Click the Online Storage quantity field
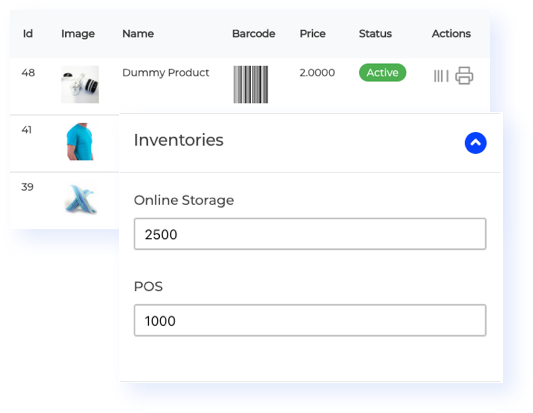This screenshot has height=413, width=533. click(310, 234)
